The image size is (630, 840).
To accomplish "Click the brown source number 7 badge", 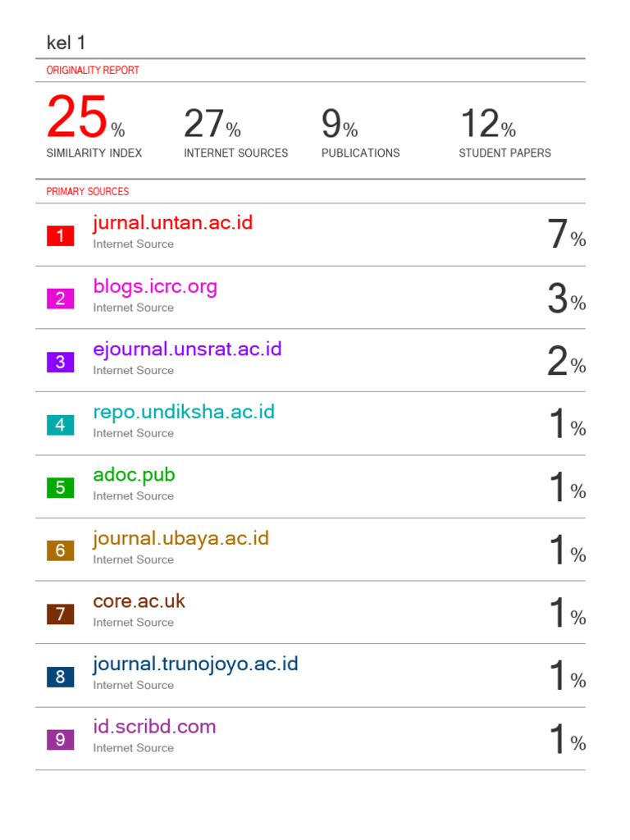I will pyautogui.click(x=60, y=614).
